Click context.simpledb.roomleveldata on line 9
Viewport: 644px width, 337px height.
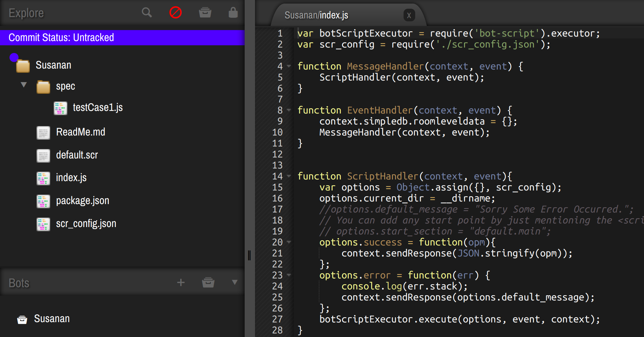tap(402, 121)
